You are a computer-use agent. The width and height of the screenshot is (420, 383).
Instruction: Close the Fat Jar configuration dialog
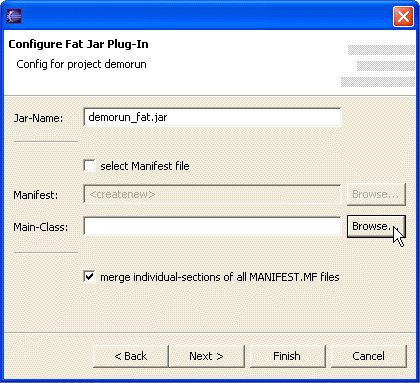pyautogui.click(x=403, y=16)
